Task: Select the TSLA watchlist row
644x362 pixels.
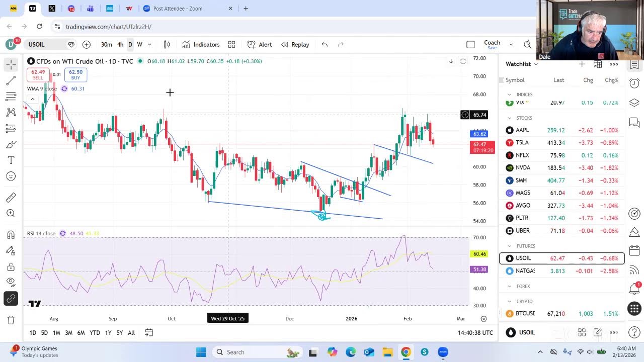Action: [562, 143]
